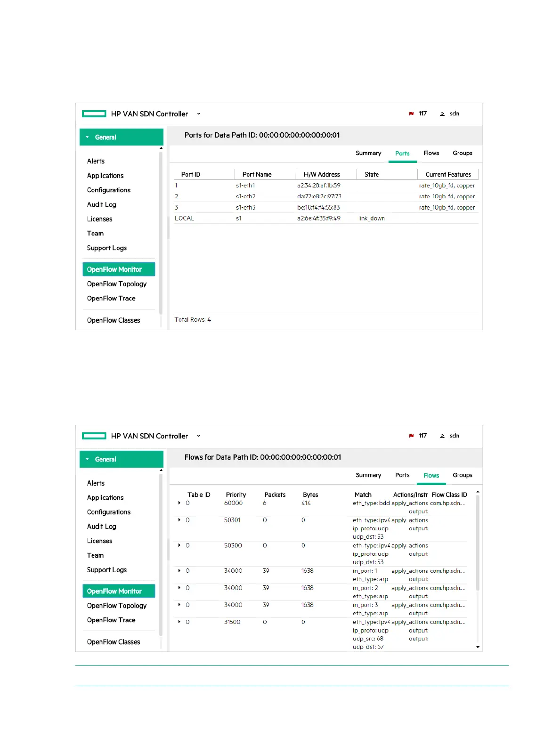Viewport: 560px width, 746px height.
Task: Expand the 34000 flow row with in_port 2
Action: 179,588
